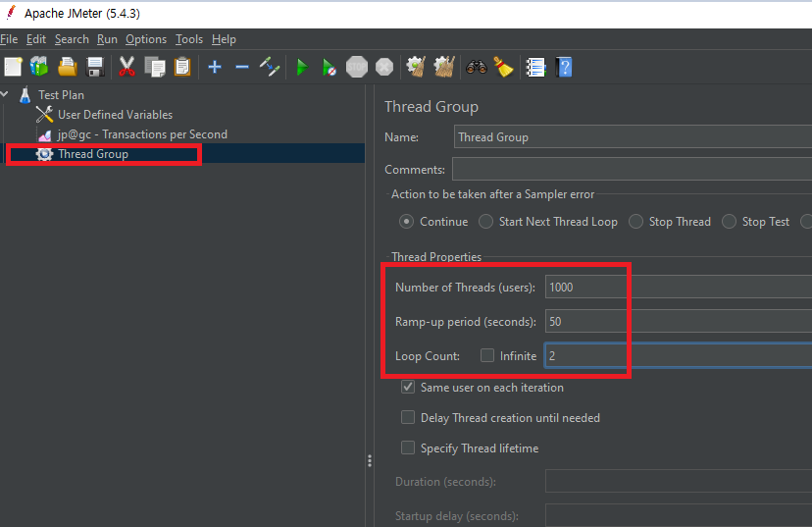
Task: Reset search with yellow broom icon
Action: 503,67
